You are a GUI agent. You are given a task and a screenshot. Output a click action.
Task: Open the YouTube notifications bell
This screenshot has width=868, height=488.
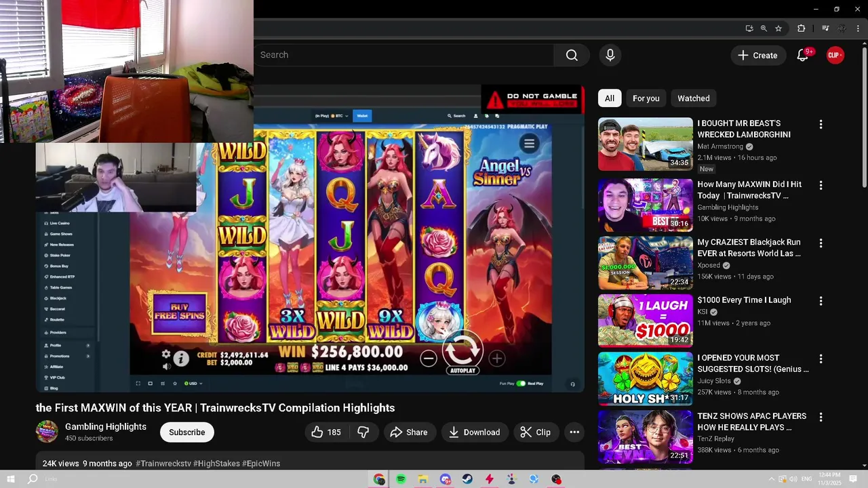[x=803, y=55]
